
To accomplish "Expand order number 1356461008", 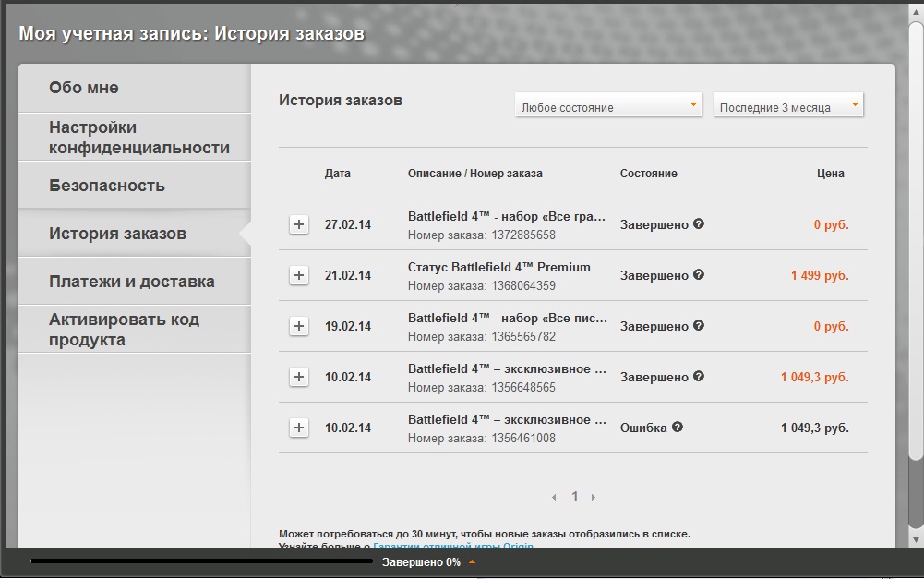I will [x=299, y=428].
